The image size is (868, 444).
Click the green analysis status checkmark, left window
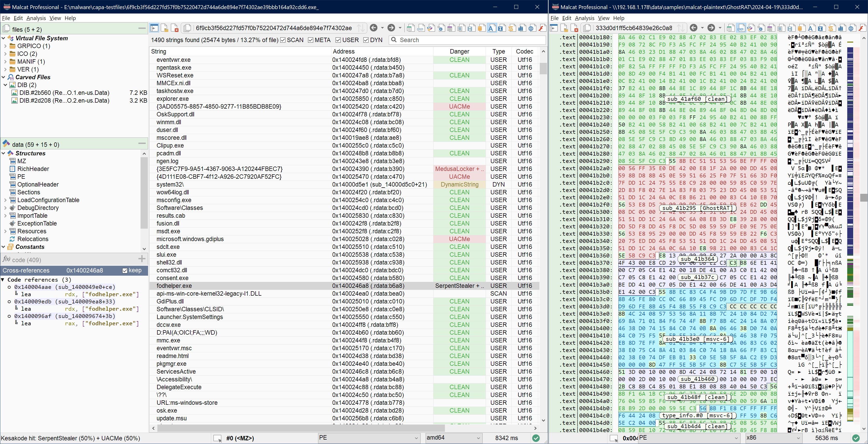tap(536, 438)
